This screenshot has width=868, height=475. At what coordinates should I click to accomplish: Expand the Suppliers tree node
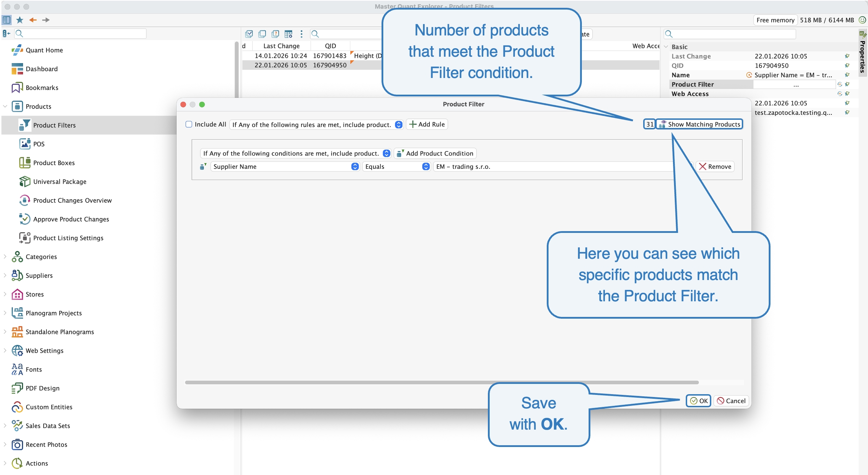[5, 275]
